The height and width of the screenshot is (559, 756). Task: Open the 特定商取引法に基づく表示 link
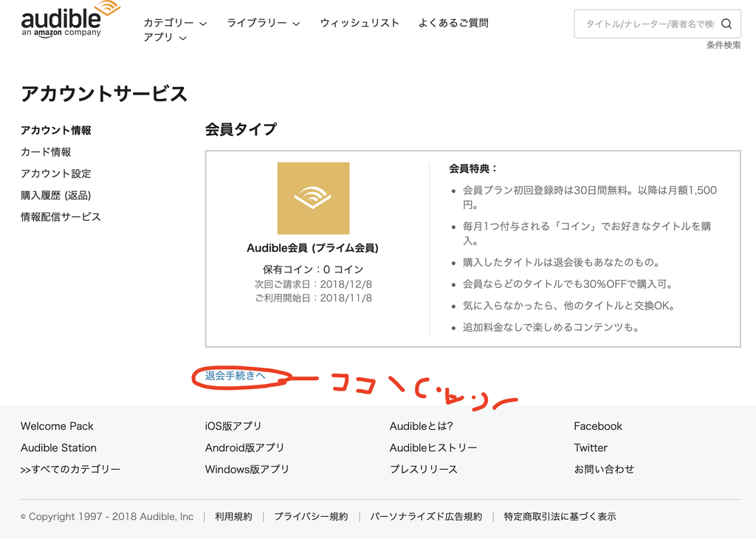coord(560,517)
